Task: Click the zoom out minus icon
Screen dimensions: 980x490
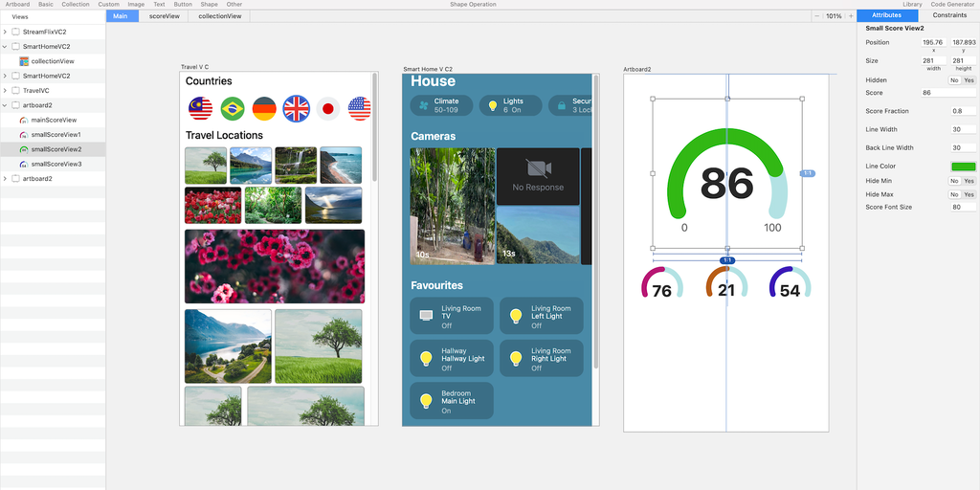Action: coord(816,16)
